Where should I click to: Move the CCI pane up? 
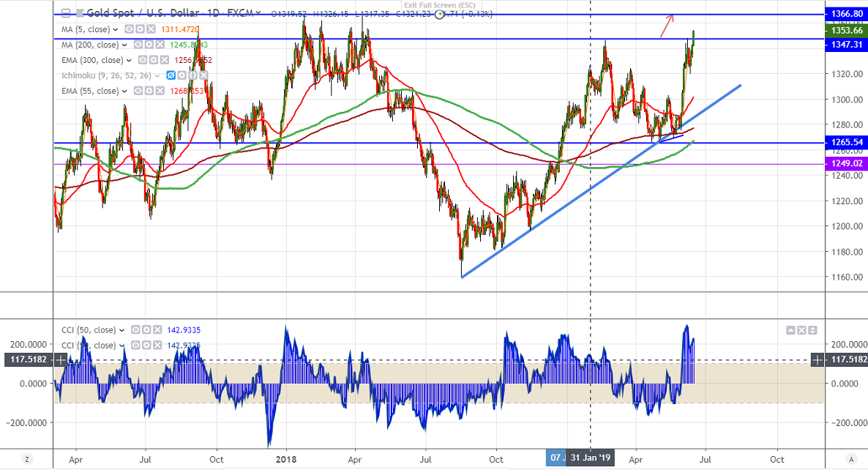click(x=790, y=330)
